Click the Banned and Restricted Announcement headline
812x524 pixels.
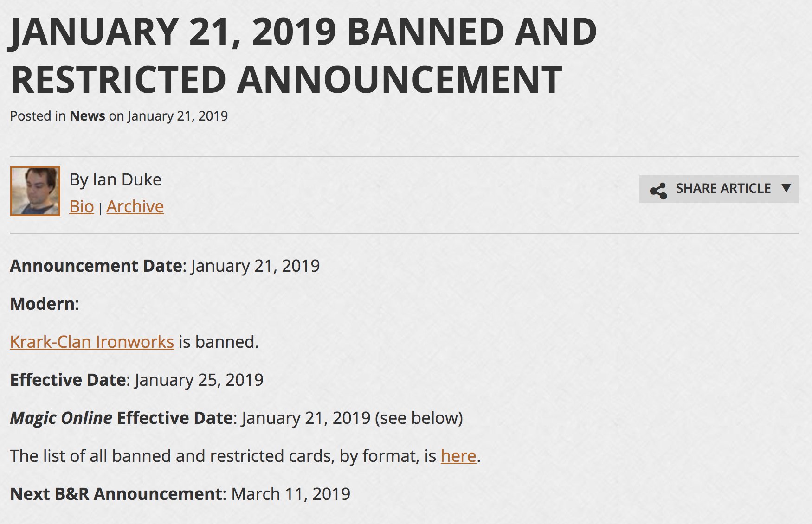303,56
